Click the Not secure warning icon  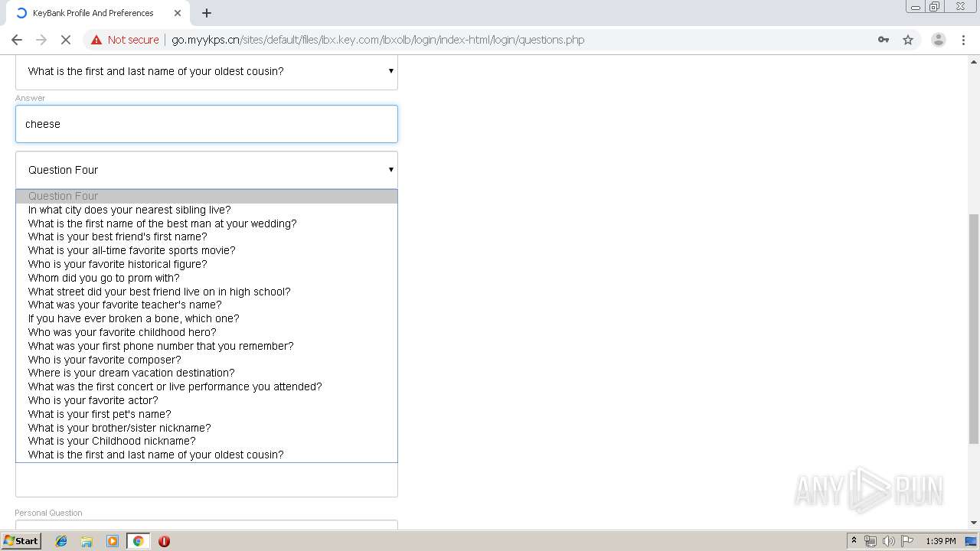point(96,40)
